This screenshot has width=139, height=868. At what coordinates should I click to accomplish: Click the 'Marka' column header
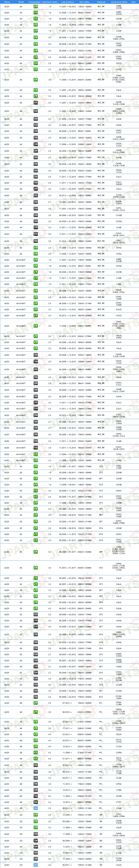click(7, 2)
